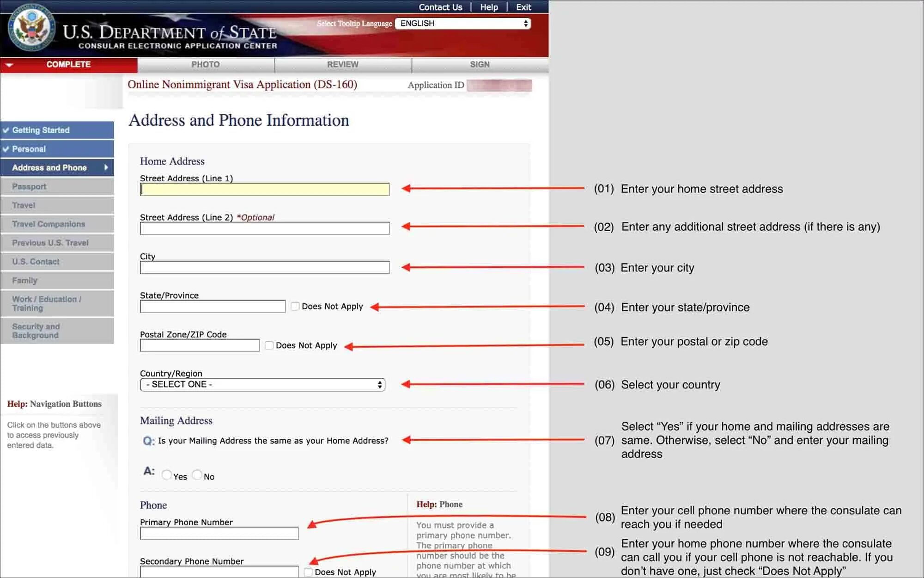Click the Exit link in the header
This screenshot has height=578, width=924.
click(x=524, y=6)
